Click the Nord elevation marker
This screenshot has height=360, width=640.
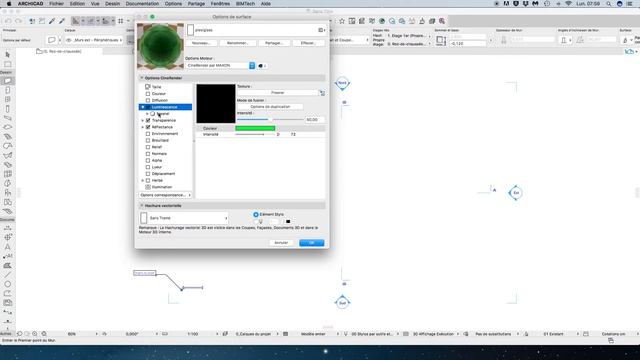pyautogui.click(x=342, y=83)
